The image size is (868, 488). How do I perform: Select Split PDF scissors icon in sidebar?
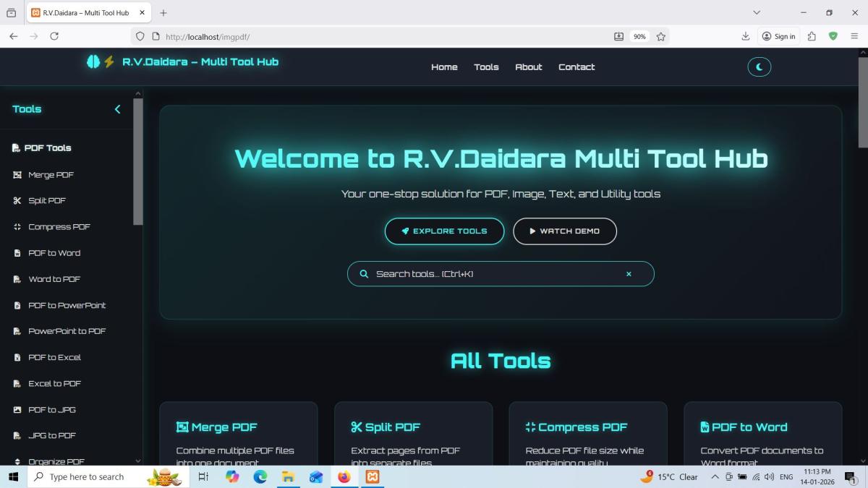[17, 201]
